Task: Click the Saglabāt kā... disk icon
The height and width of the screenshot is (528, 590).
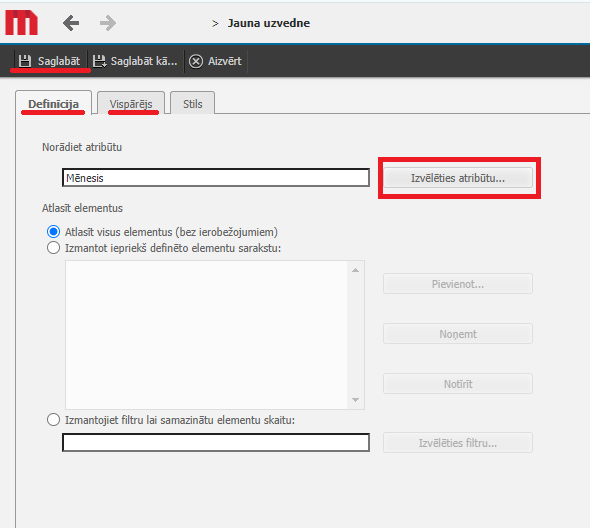Action: point(100,61)
